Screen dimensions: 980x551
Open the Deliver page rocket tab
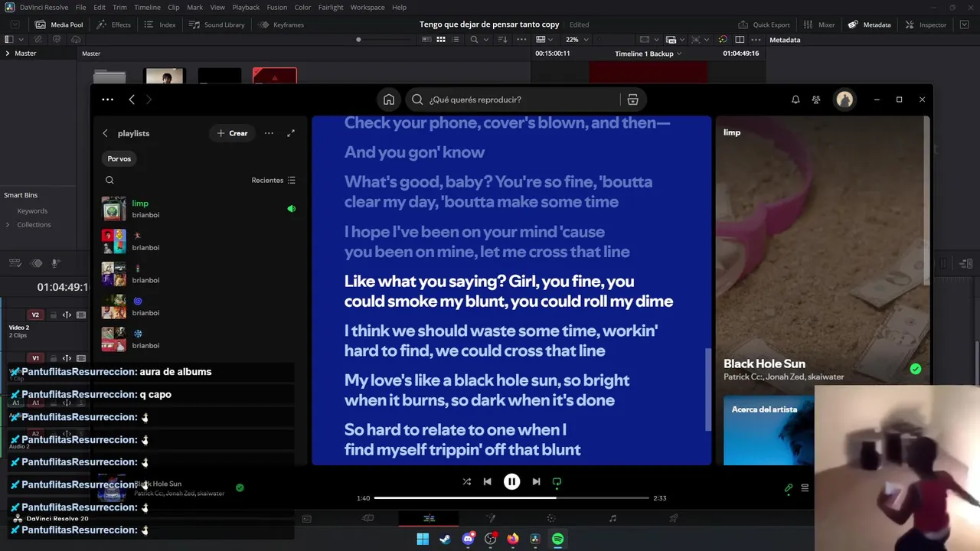click(674, 518)
